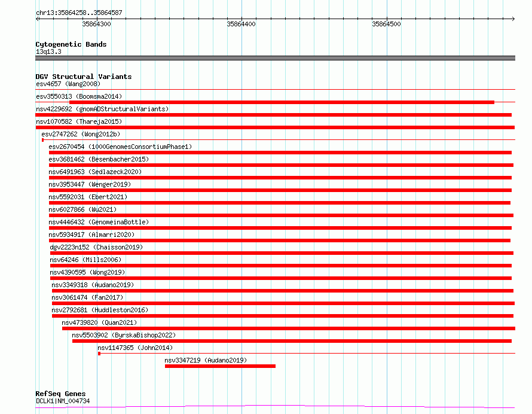
Task: Select nsv6491963 (Sedlazeck2020) label
Action: click(x=95, y=172)
